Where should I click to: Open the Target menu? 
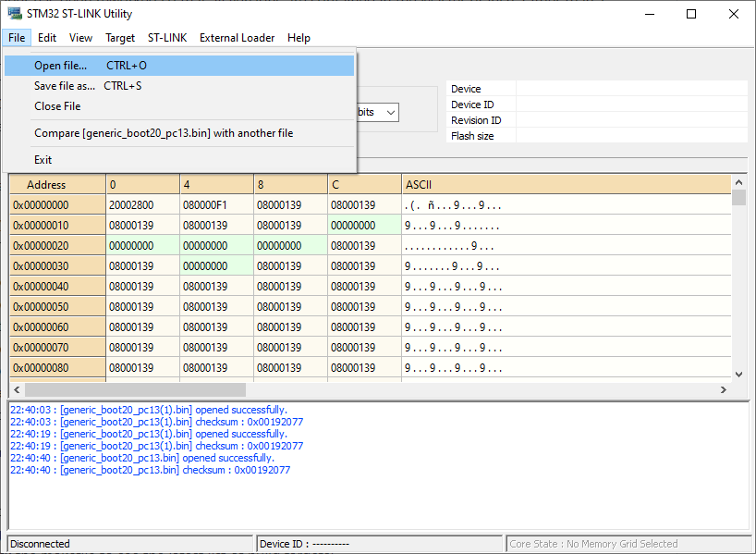click(120, 38)
